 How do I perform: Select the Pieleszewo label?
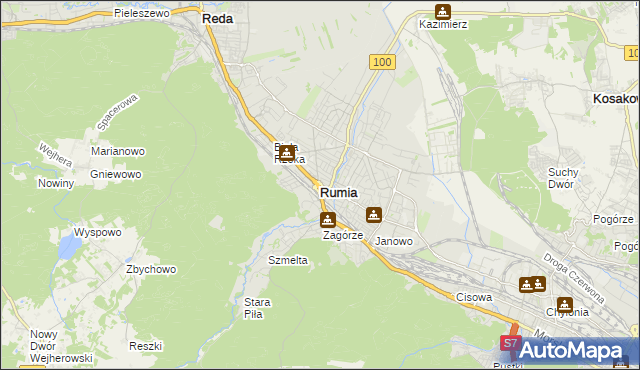(x=142, y=13)
